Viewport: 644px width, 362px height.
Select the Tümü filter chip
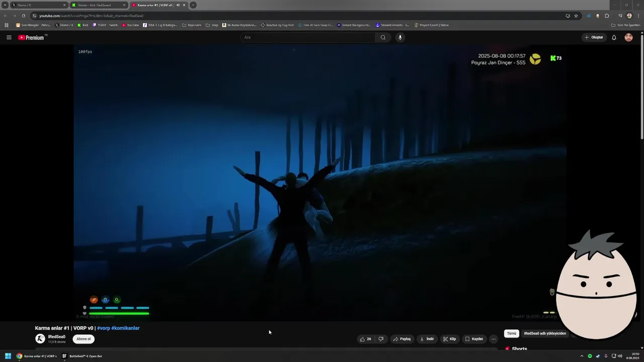pyautogui.click(x=512, y=333)
